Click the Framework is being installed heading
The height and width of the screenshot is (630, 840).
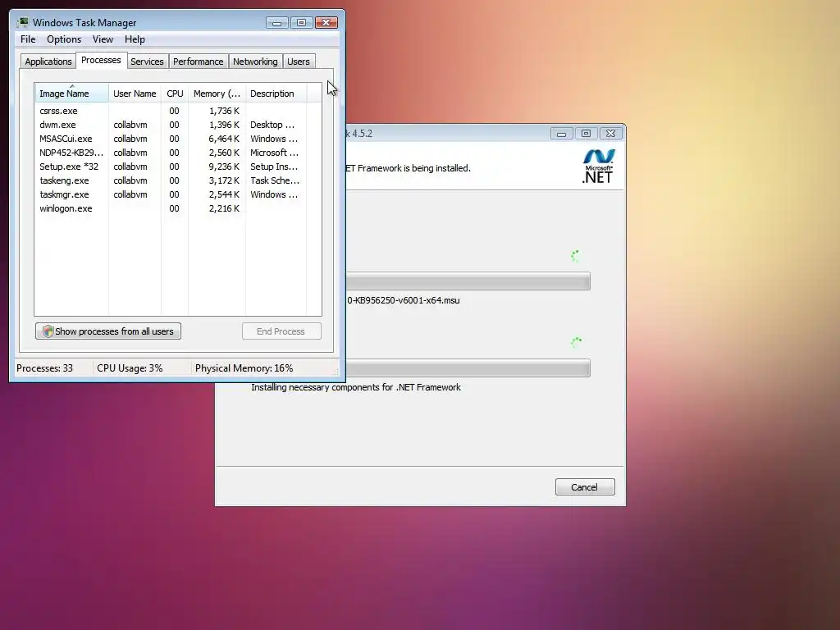point(408,168)
